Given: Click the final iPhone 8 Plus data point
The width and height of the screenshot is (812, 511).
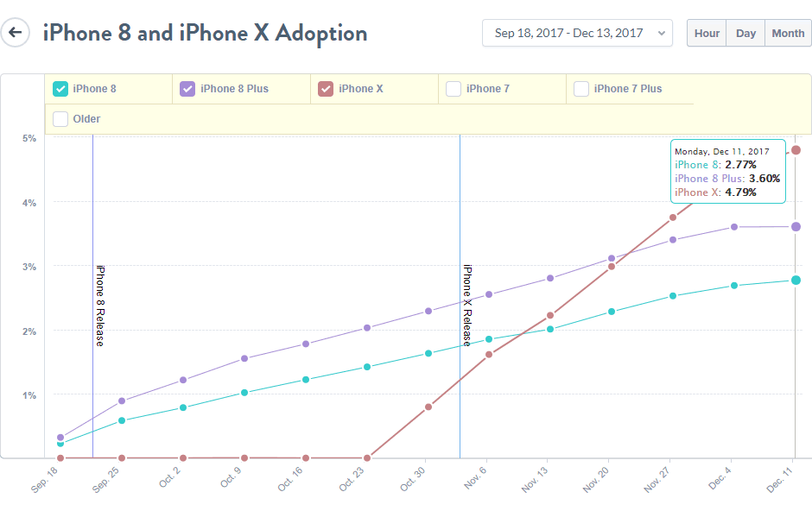Looking at the screenshot, I should (x=795, y=226).
